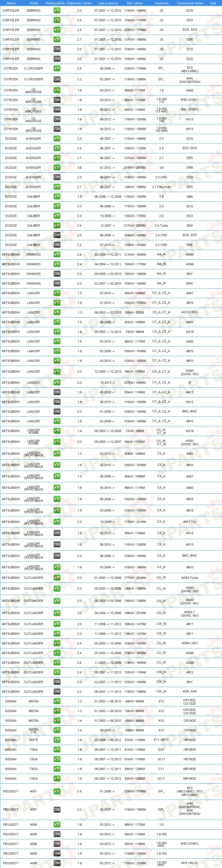This screenshot has width=222, height=868.
Task: Click the Lata produkcji column header
Action: (x=108, y=3)
